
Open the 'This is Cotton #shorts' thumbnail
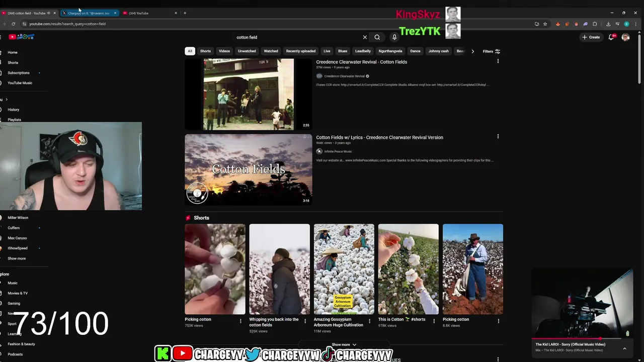(408, 269)
